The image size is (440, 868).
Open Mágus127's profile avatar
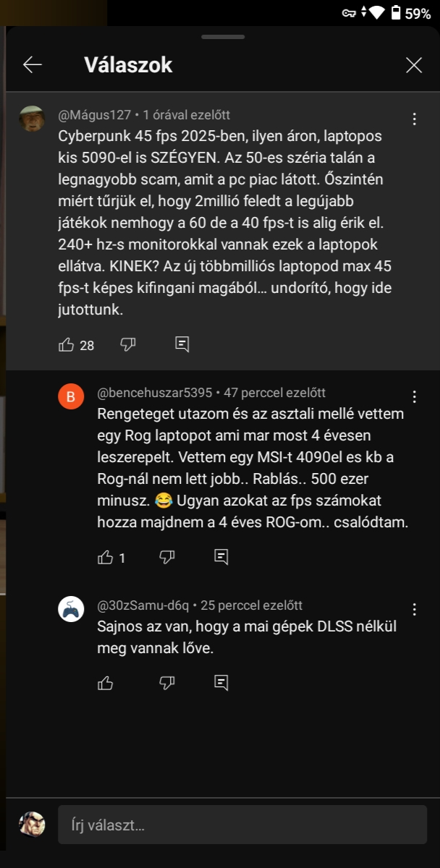32,119
